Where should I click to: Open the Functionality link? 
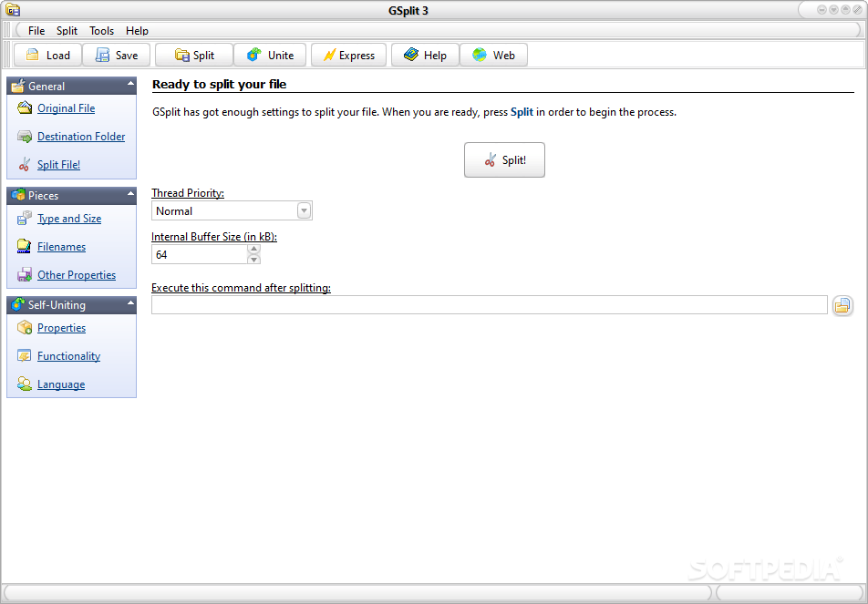68,356
